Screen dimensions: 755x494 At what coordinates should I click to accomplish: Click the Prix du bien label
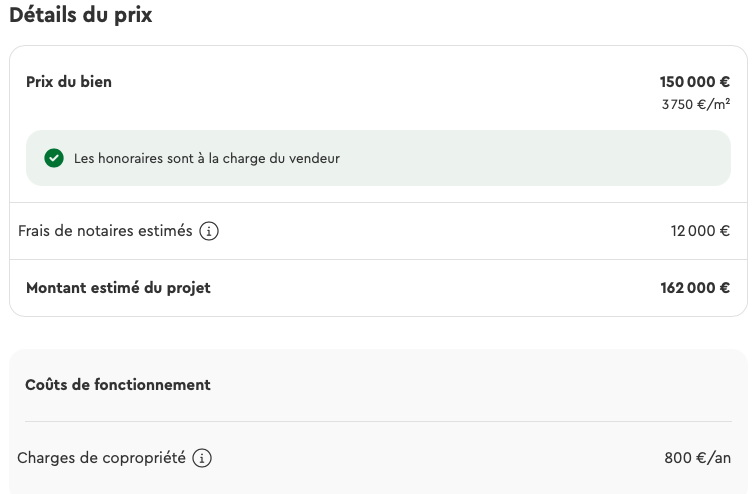point(69,82)
